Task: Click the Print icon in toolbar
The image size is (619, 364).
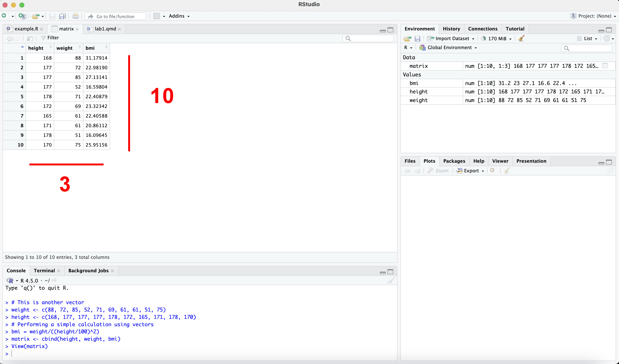Action: coord(75,16)
